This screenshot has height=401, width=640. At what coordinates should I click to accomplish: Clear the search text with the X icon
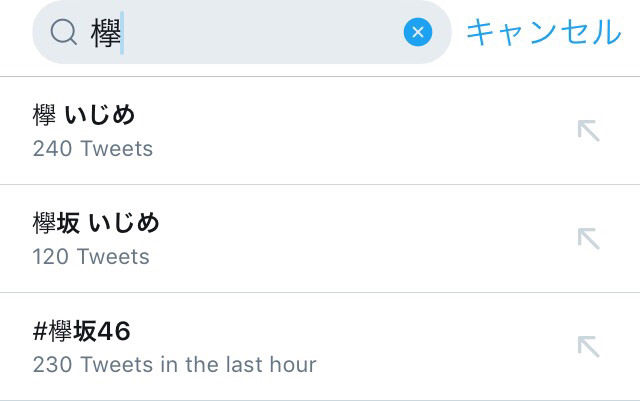[x=418, y=33]
